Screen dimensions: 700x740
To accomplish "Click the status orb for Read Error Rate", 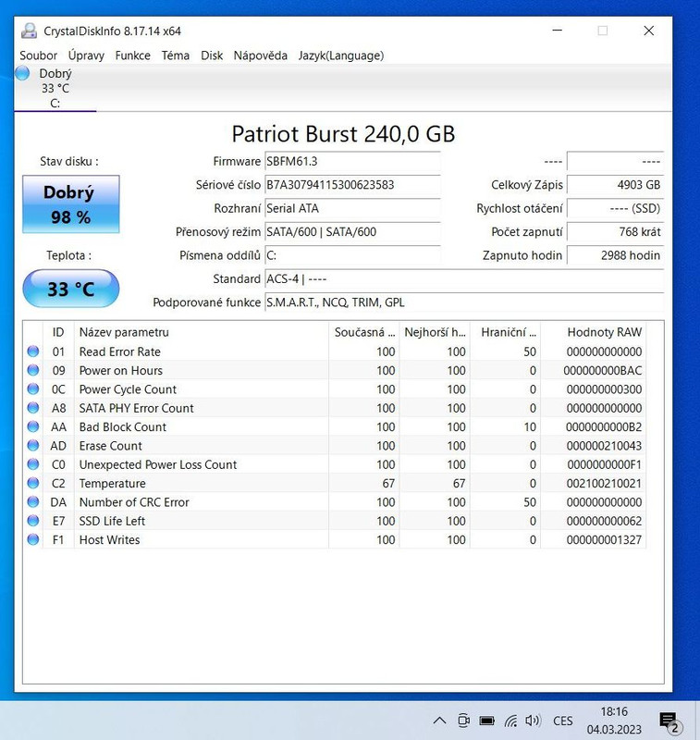I will [33, 351].
